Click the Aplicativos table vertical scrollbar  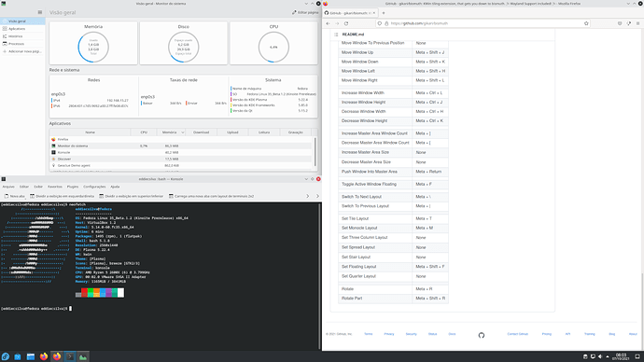pyautogui.click(x=315, y=152)
